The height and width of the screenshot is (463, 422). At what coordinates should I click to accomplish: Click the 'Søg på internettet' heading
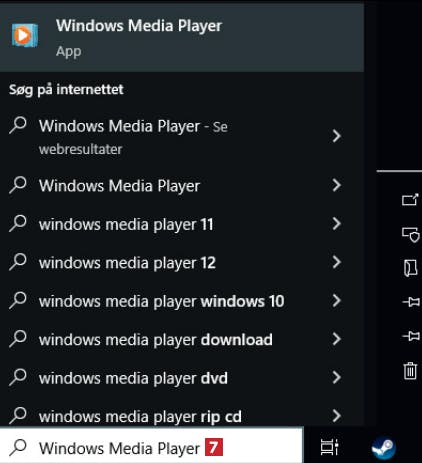(x=66, y=90)
